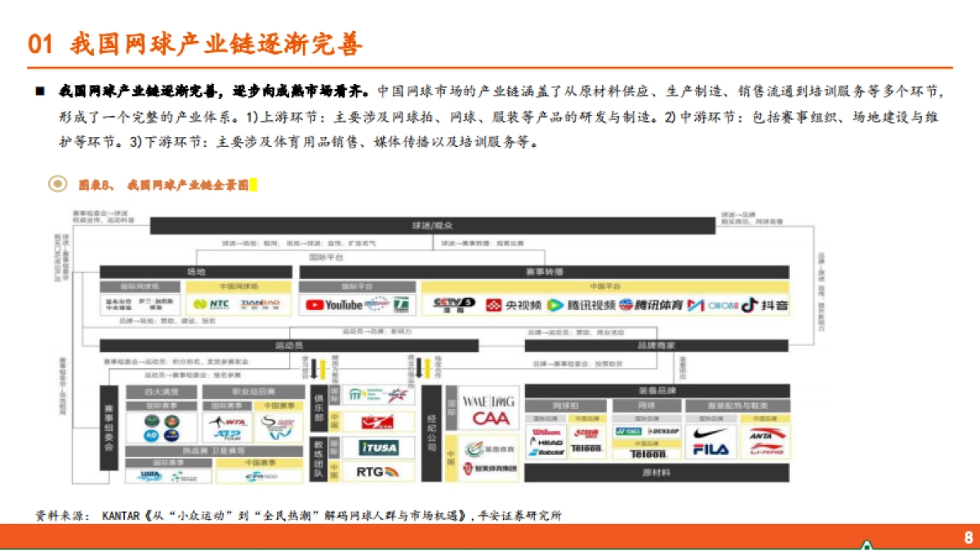Select the YouTube logo
This screenshot has height=551, width=980.
[331, 304]
